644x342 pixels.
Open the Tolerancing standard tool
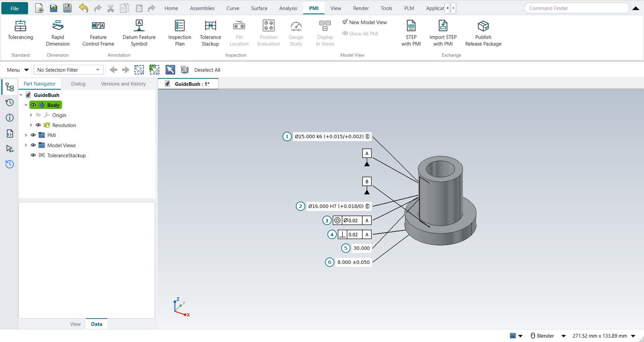point(21,30)
